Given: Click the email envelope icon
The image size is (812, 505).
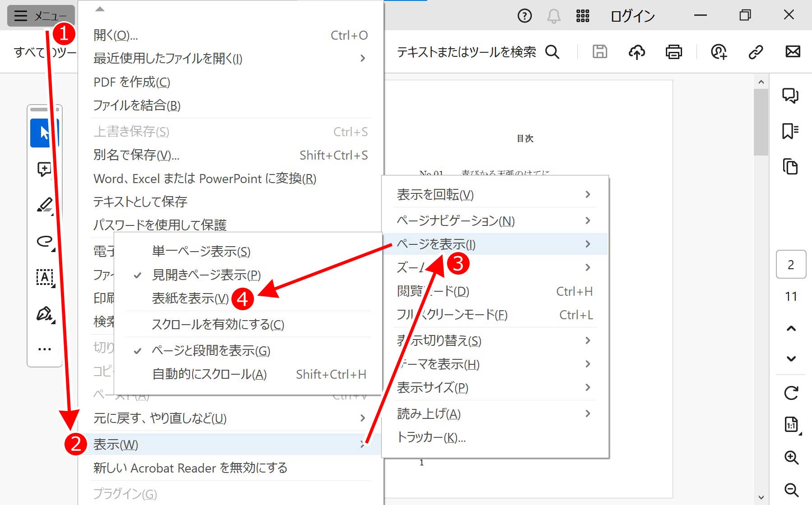Looking at the screenshot, I should [793, 52].
